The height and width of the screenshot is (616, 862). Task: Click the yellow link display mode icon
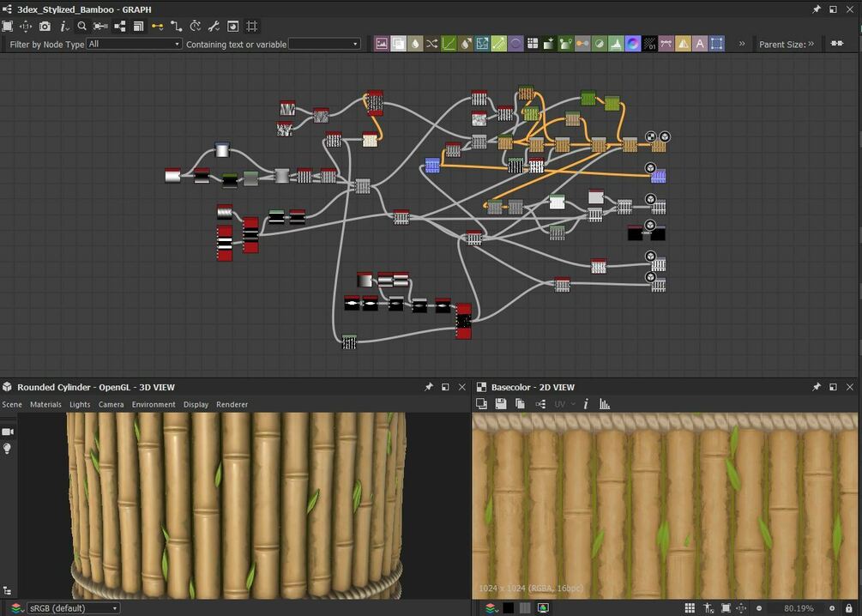pyautogui.click(x=157, y=27)
